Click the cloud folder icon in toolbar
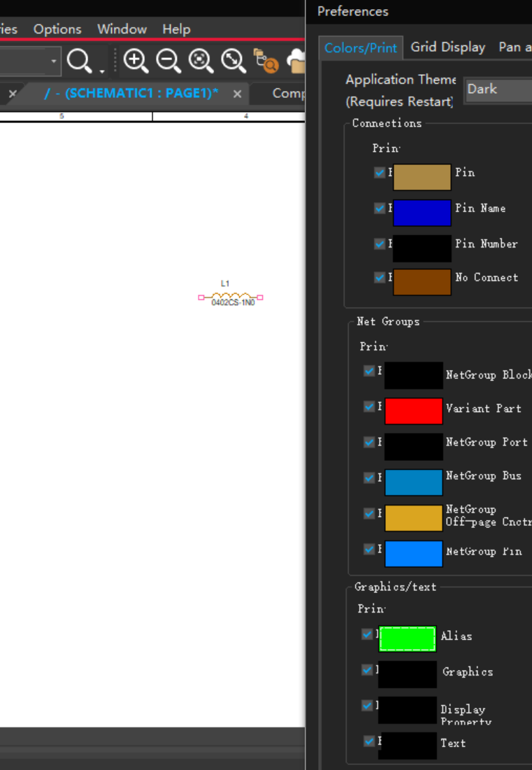This screenshot has width=532, height=770. point(297,62)
